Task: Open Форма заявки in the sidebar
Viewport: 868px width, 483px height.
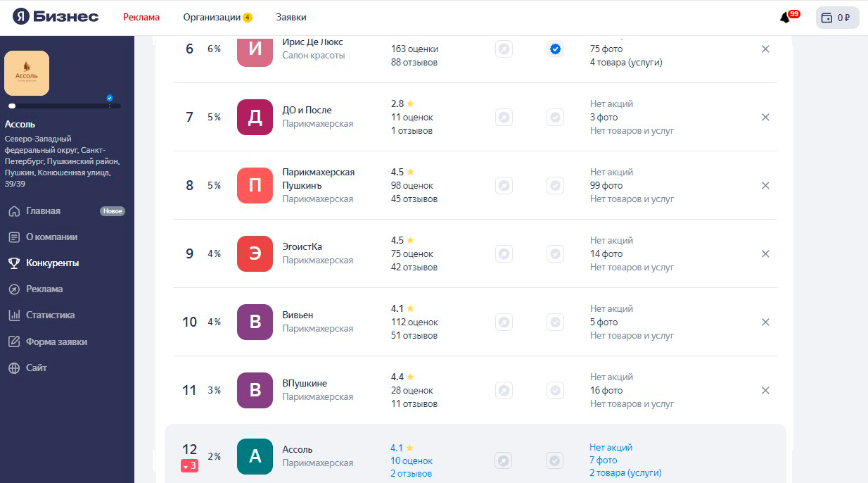Action: point(56,341)
